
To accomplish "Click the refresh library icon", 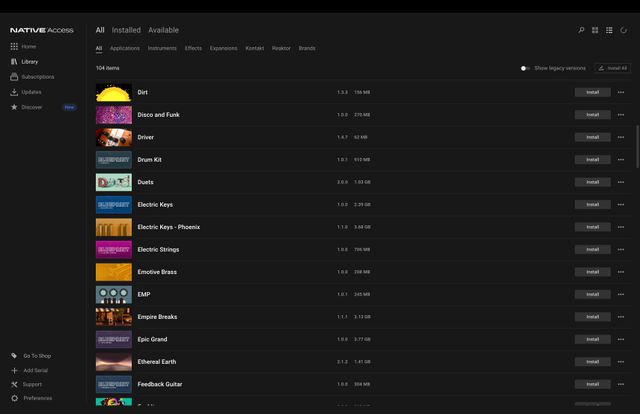I will (x=623, y=30).
